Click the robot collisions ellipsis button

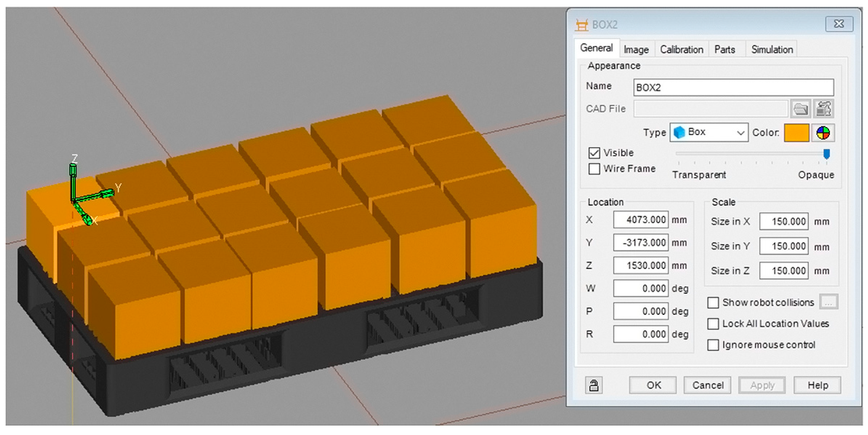(x=829, y=302)
